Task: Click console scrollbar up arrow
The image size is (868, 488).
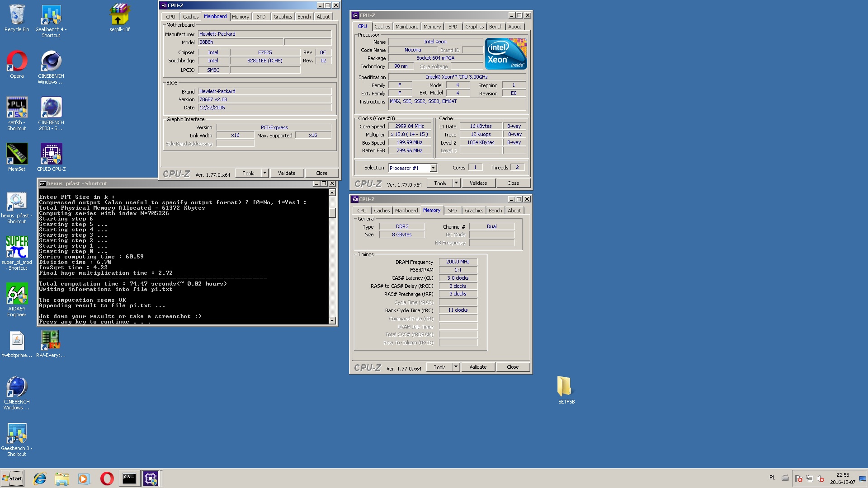Action: tap(332, 192)
